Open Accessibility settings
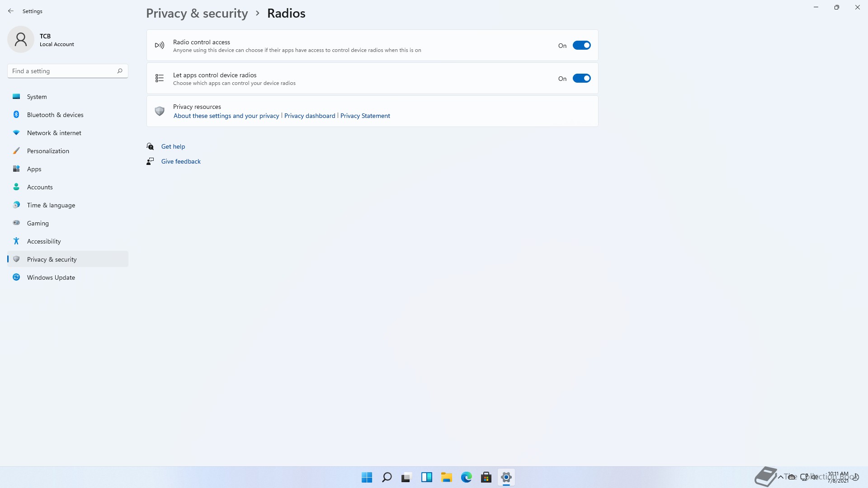 tap(68, 241)
